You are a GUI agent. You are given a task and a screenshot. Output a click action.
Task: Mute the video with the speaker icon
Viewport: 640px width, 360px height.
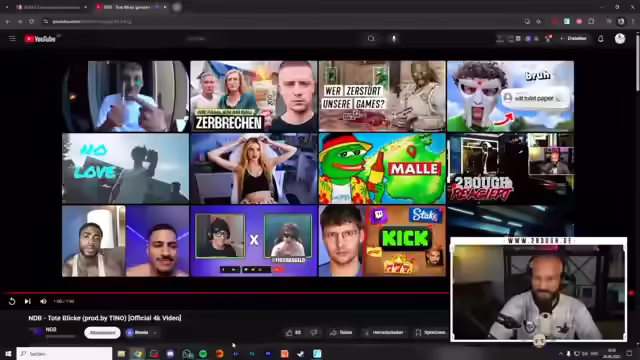coord(43,301)
